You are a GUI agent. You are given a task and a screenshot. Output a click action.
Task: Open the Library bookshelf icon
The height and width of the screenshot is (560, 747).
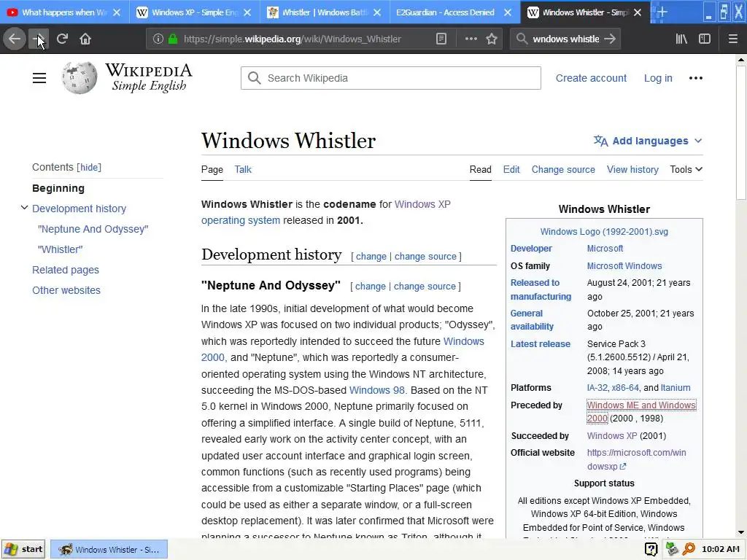682,39
